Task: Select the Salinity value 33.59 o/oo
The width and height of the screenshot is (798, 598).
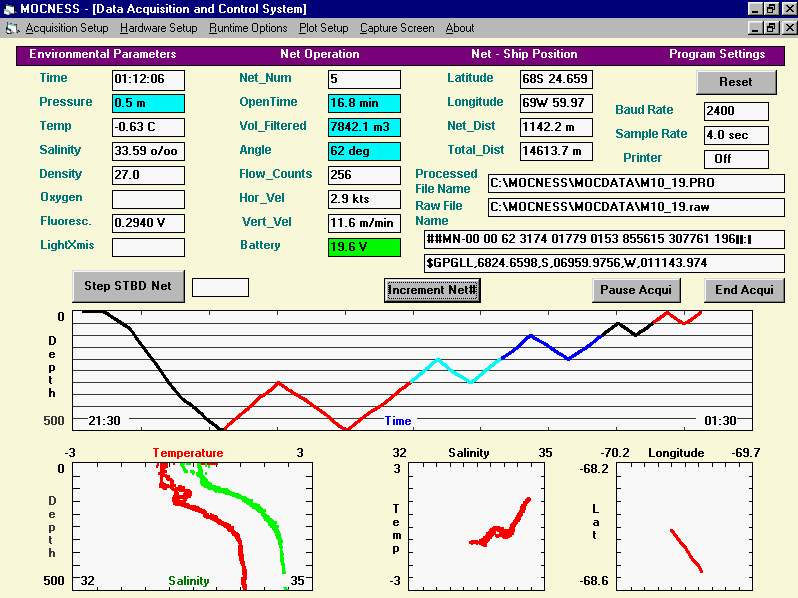Action: 148,151
